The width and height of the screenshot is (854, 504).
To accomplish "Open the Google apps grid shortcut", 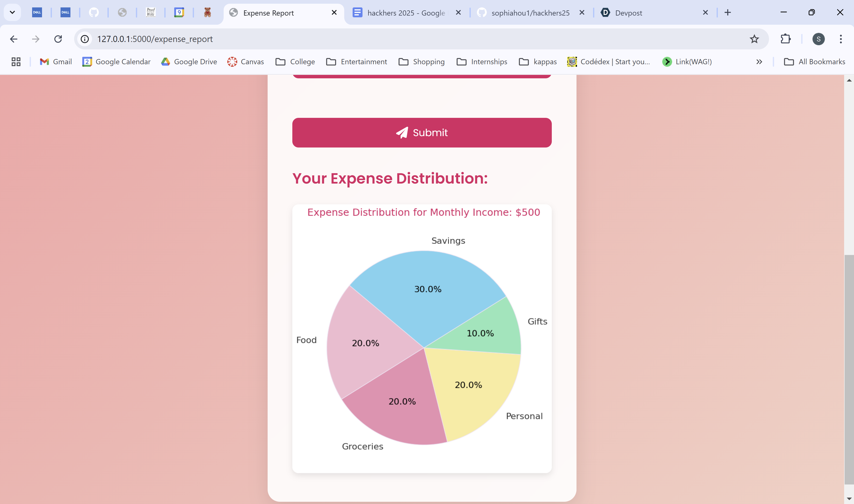I will tap(16, 62).
